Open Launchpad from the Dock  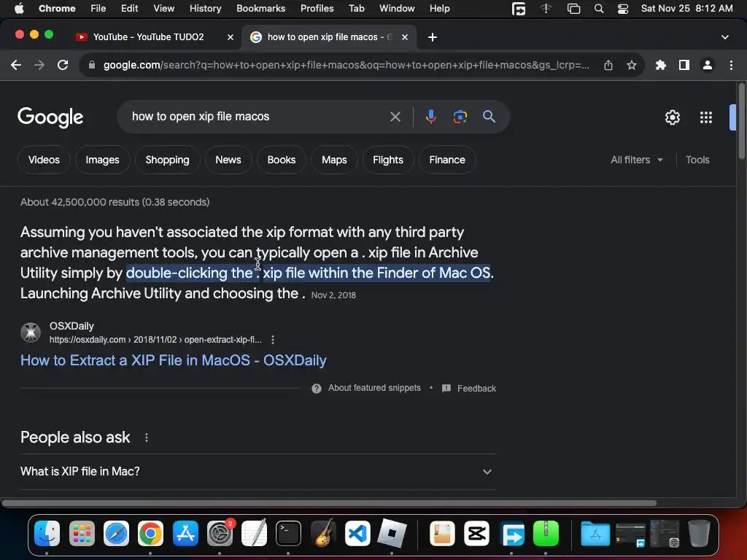[x=82, y=533]
